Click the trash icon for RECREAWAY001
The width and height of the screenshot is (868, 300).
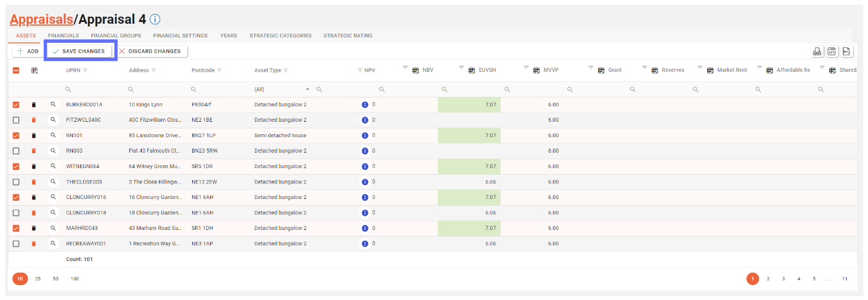[x=34, y=244]
